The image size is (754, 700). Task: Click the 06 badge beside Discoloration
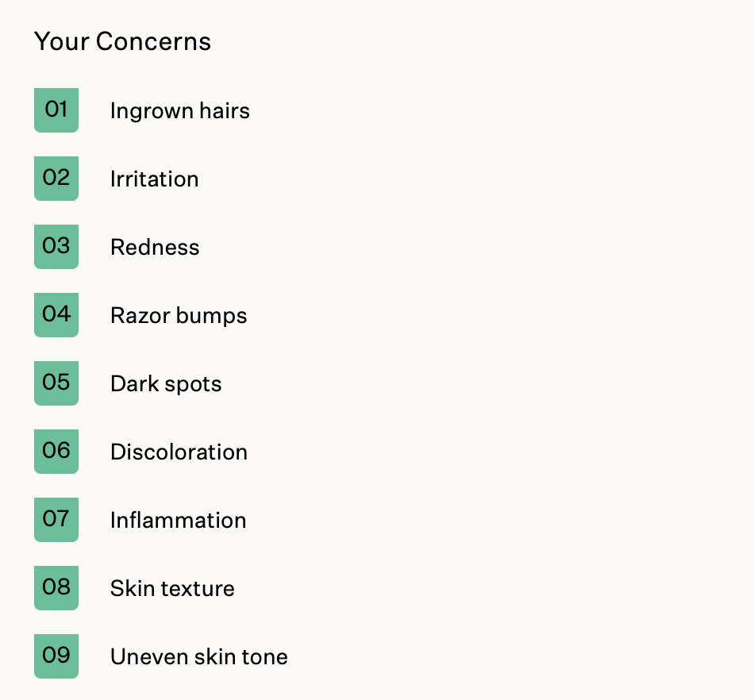point(56,451)
